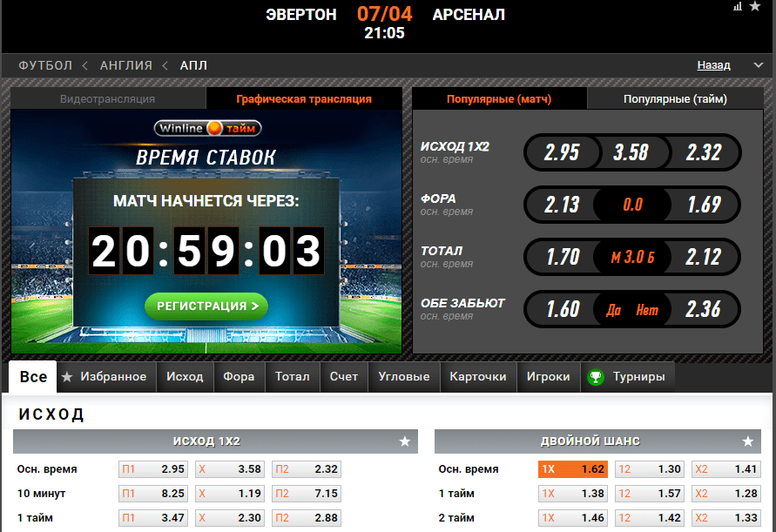
Task: Add match to favorites with top star
Action: coord(755,6)
